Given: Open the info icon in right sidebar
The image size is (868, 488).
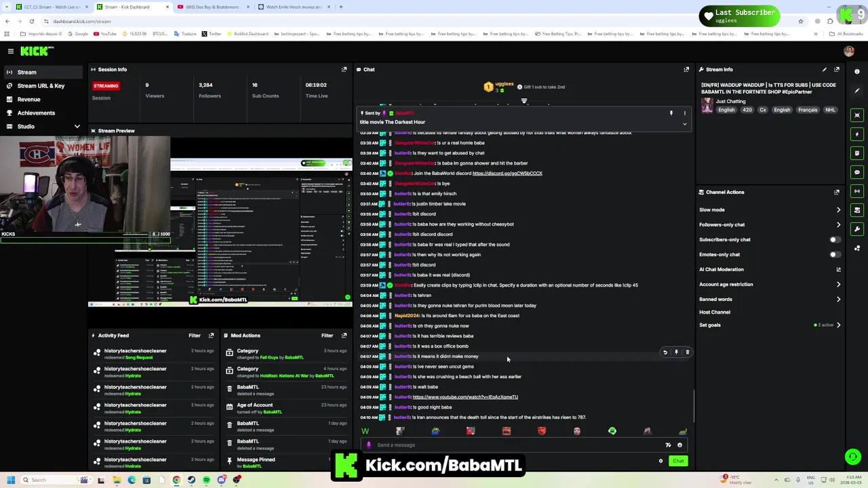Looking at the screenshot, I should pyautogui.click(x=857, y=72).
